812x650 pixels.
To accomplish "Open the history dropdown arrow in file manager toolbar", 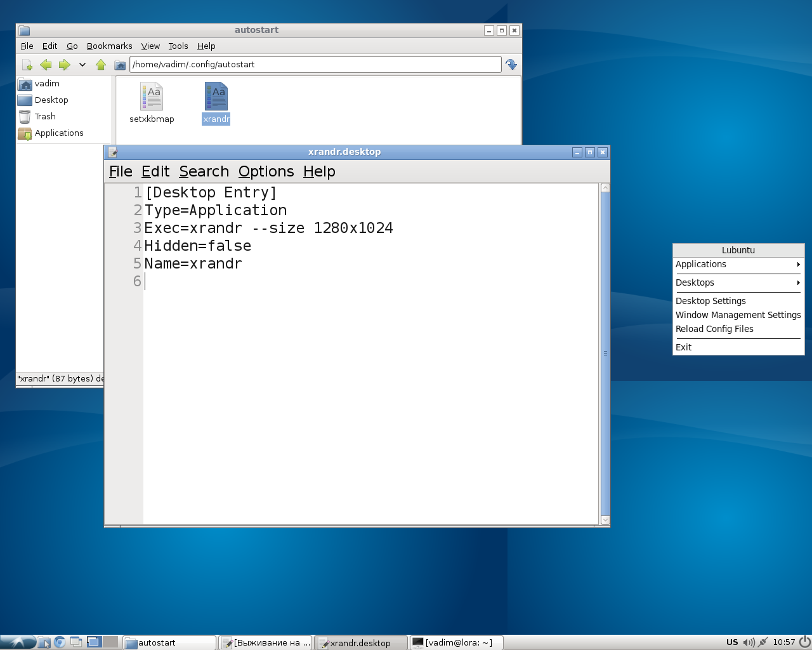I will (82, 65).
